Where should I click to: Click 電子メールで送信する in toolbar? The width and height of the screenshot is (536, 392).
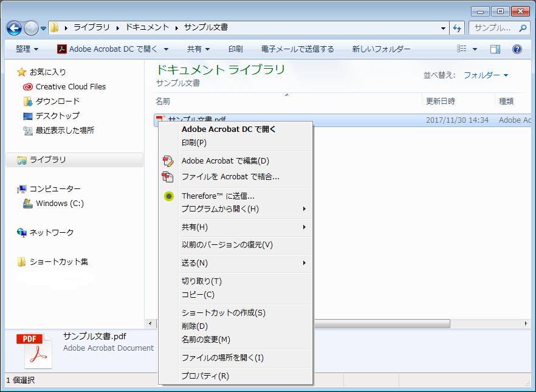coord(297,49)
